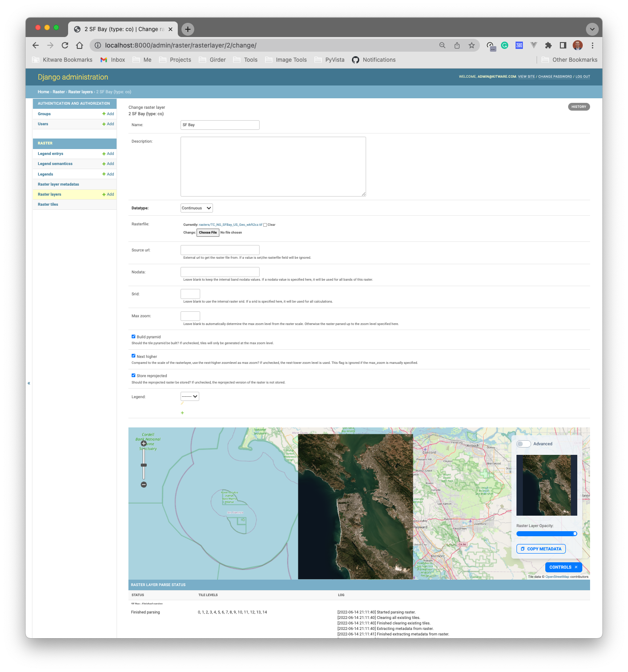Open the Notifications GitHub bookmark
This screenshot has height=672, width=628.
point(374,60)
